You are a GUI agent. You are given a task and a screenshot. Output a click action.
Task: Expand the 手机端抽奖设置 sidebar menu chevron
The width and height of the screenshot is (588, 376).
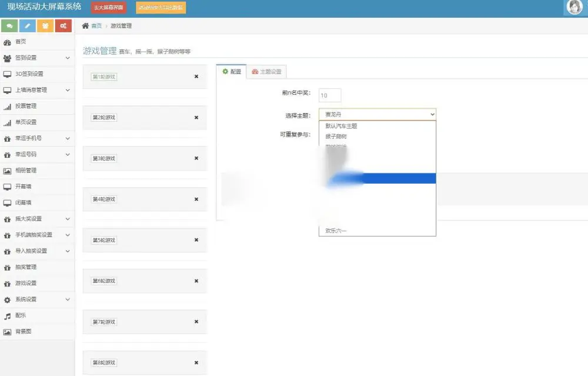[x=68, y=235]
